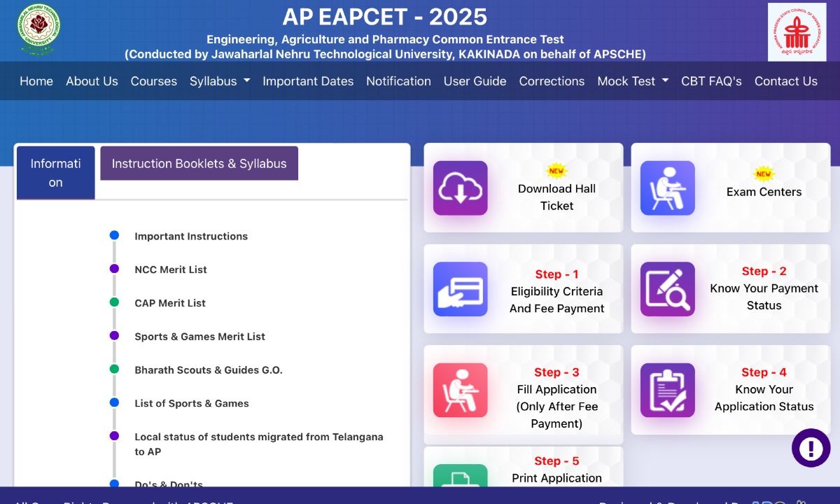The width and height of the screenshot is (840, 504).
Task: Click the NEW badge above Exam Centers
Action: click(764, 174)
